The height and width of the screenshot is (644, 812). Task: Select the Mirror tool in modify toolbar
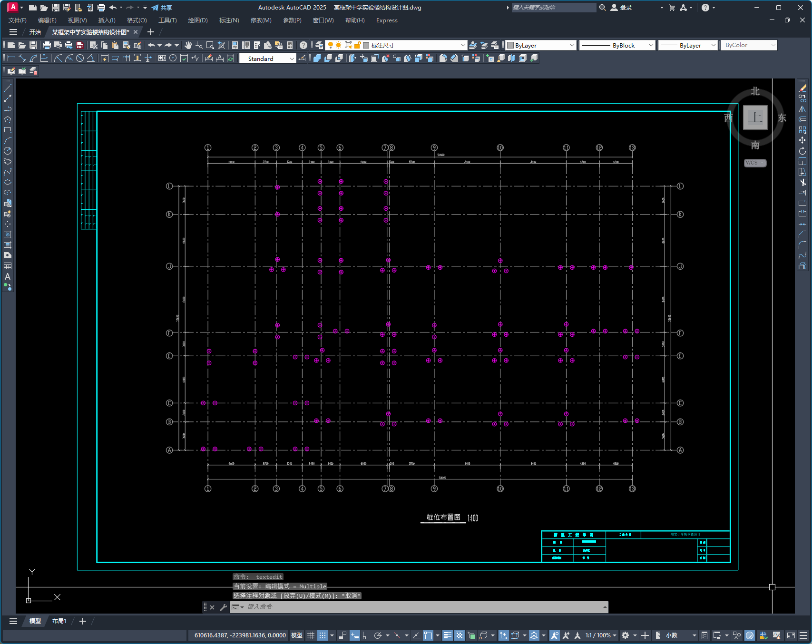pyautogui.click(x=802, y=109)
